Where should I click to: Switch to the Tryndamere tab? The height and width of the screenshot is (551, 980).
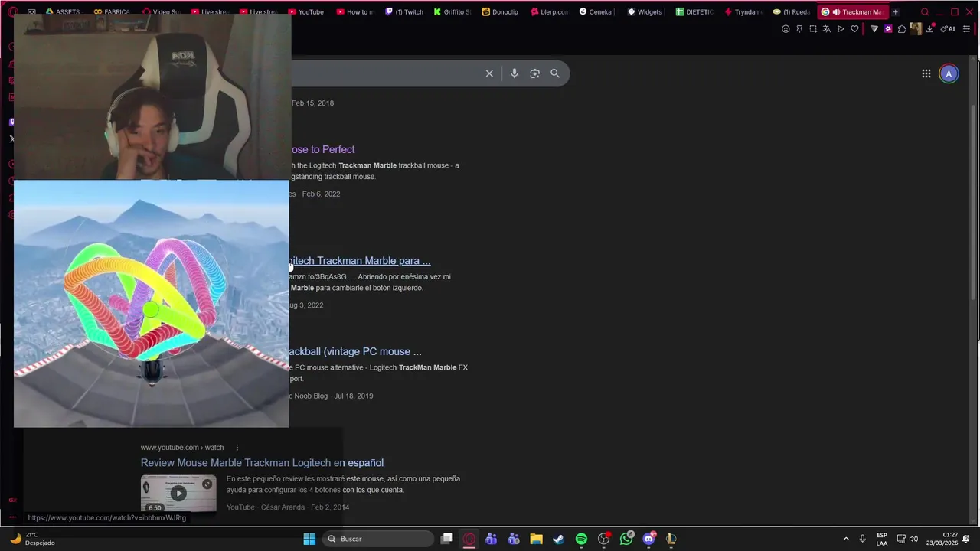tap(743, 12)
